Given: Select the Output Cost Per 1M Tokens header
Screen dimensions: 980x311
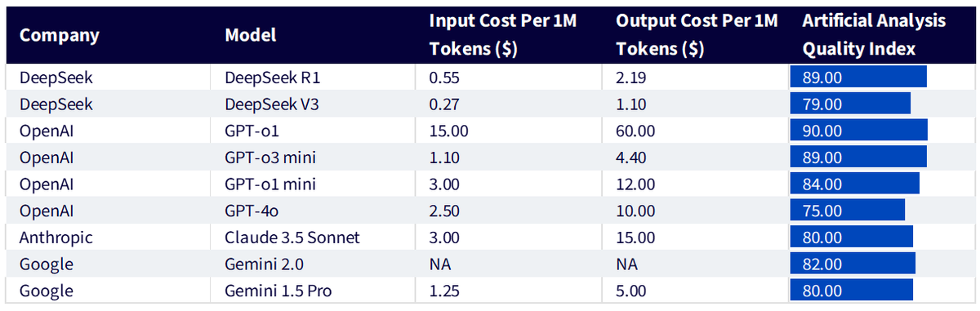Looking at the screenshot, I should coord(697,35).
